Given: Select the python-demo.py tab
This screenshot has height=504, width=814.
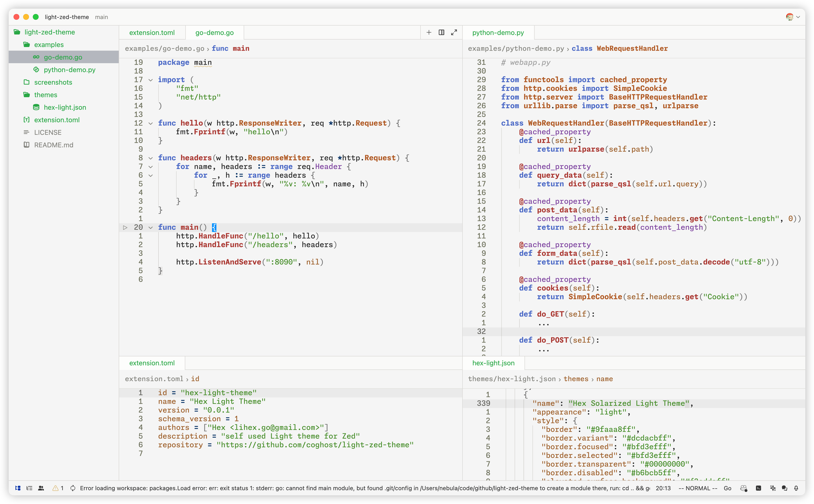Looking at the screenshot, I should [498, 32].
